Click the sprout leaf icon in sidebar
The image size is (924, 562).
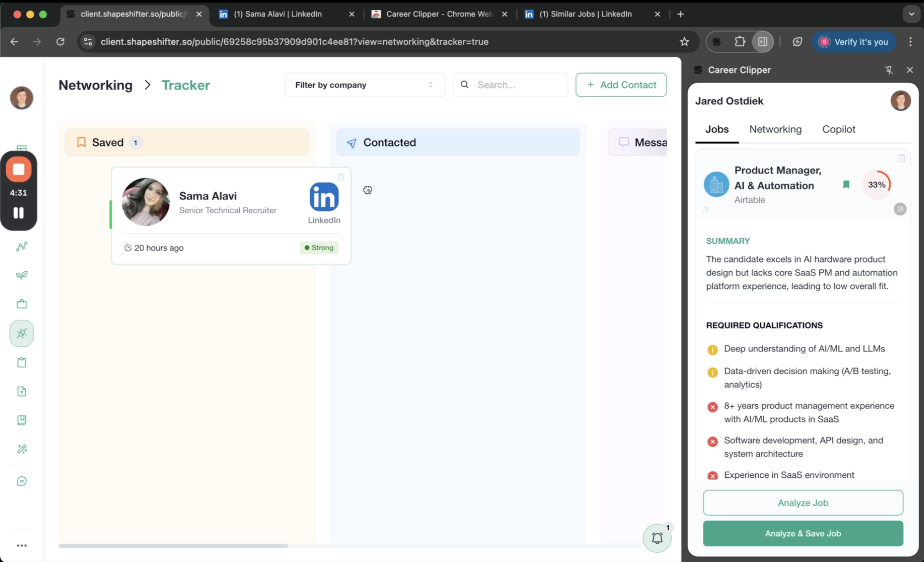pos(22,275)
